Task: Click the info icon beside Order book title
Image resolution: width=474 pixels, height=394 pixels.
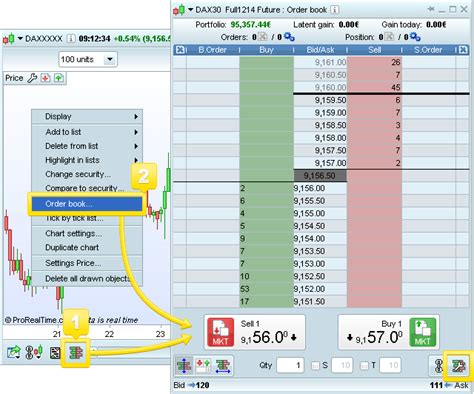Action: tap(335, 10)
